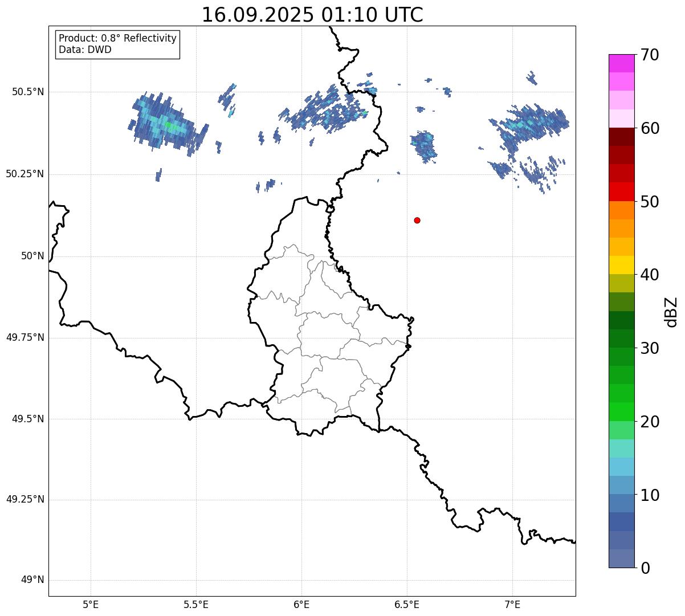Click the title '16.09.2025 01:10 UTC'
Image resolution: width=685 pixels, height=616 pixels.
(312, 15)
